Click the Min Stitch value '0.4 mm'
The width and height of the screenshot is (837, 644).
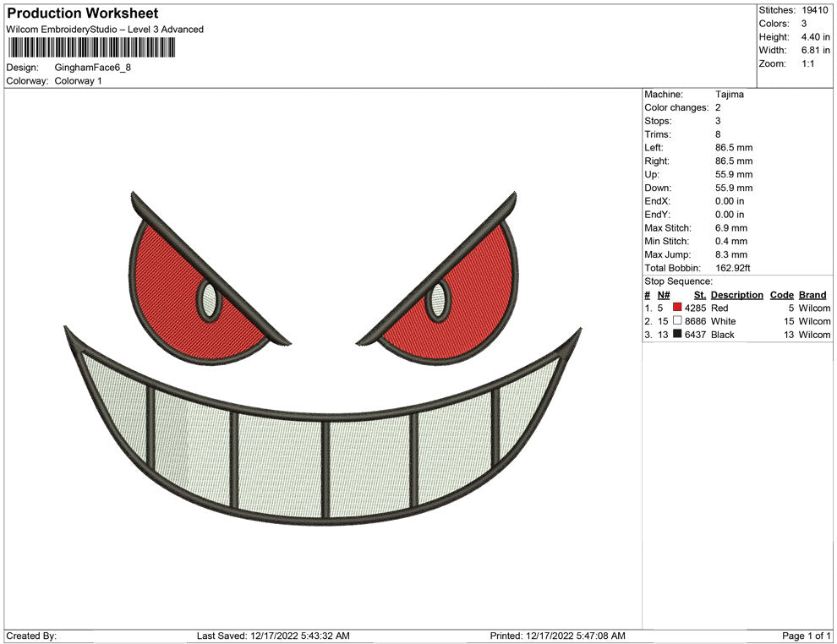click(x=731, y=241)
